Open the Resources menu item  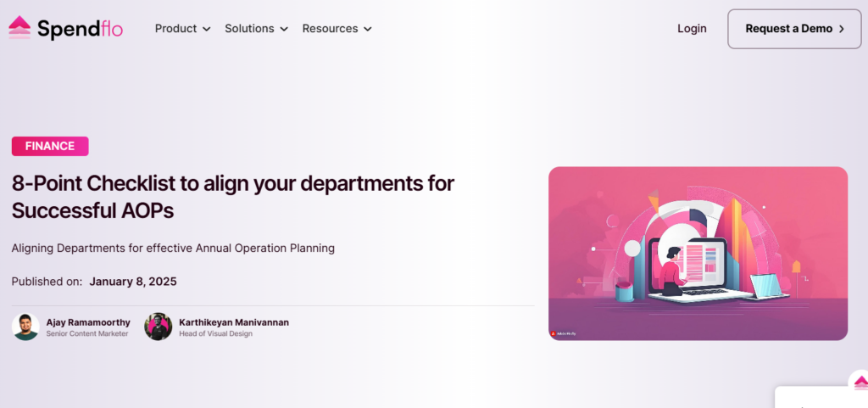(x=330, y=28)
